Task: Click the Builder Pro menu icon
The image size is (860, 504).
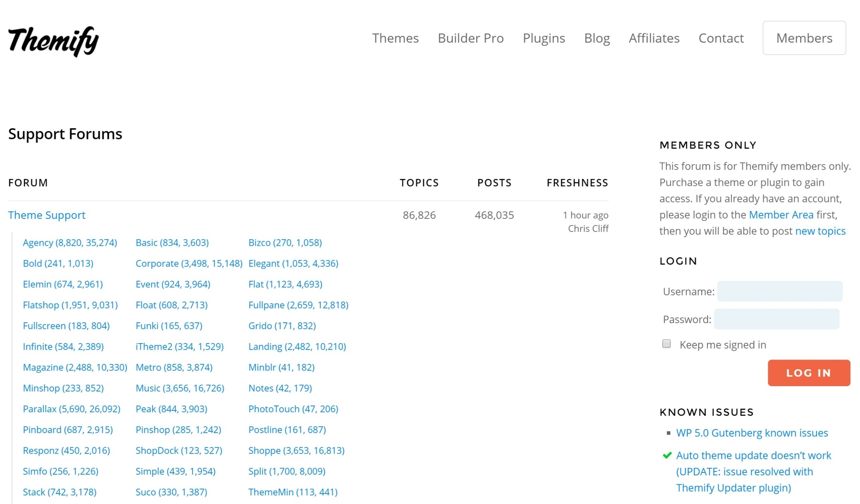Action: pos(470,38)
